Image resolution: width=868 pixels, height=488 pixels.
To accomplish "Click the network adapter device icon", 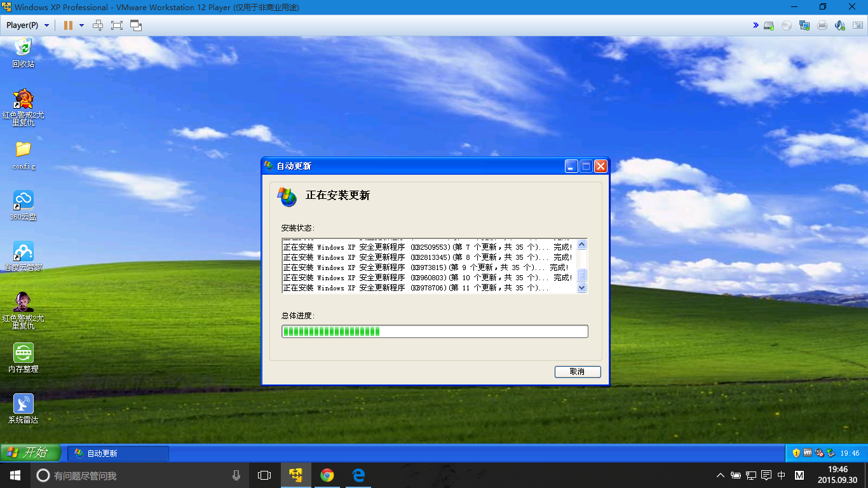I will (804, 25).
